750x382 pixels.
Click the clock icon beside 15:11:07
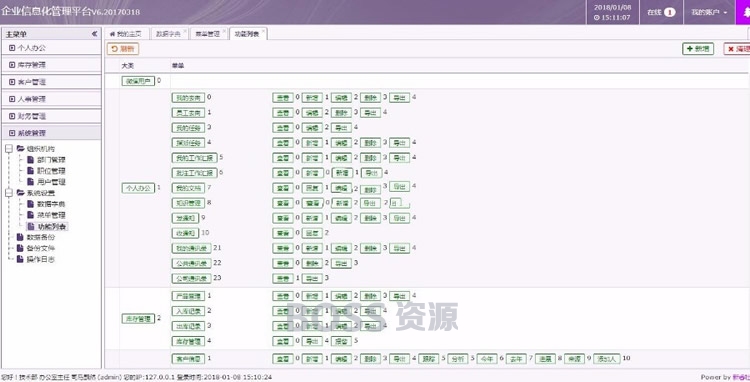[x=596, y=18]
